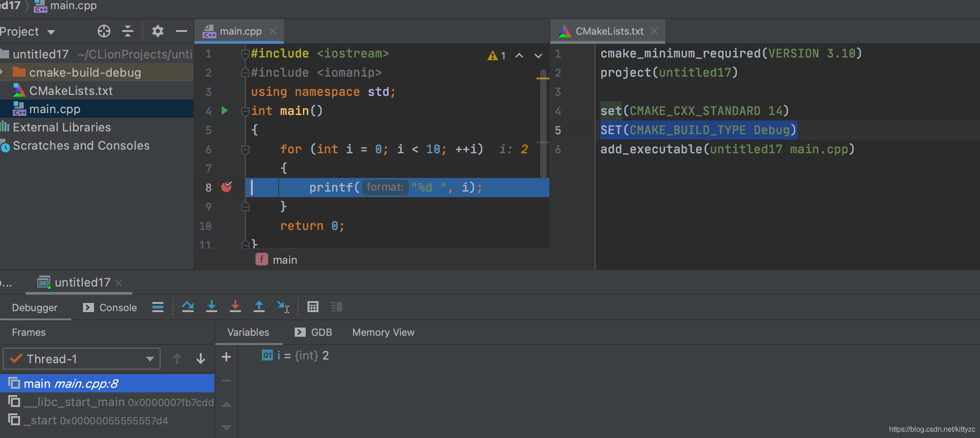Click the locate/select opened file target icon

click(104, 31)
